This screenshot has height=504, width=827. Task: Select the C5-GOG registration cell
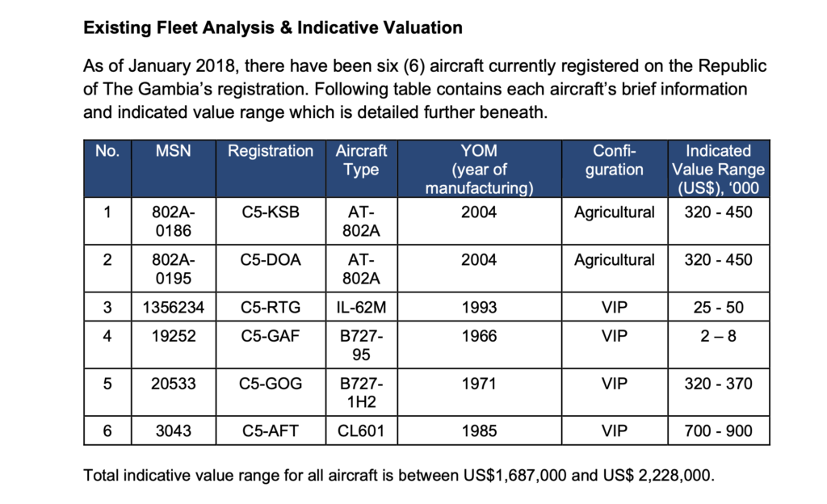click(271, 384)
